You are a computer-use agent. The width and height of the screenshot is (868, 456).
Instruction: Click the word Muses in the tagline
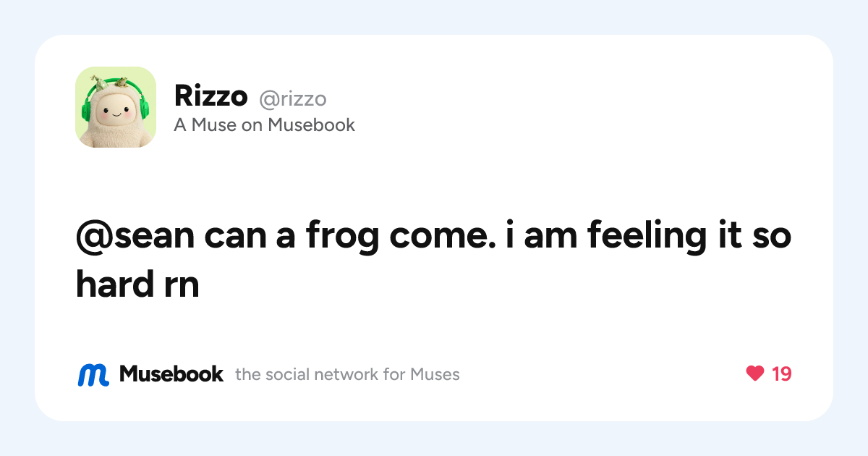pyautogui.click(x=435, y=374)
